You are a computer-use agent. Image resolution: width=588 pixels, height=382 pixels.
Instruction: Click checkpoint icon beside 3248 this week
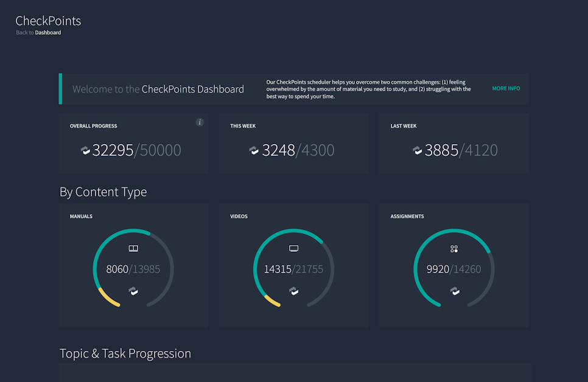[254, 150]
